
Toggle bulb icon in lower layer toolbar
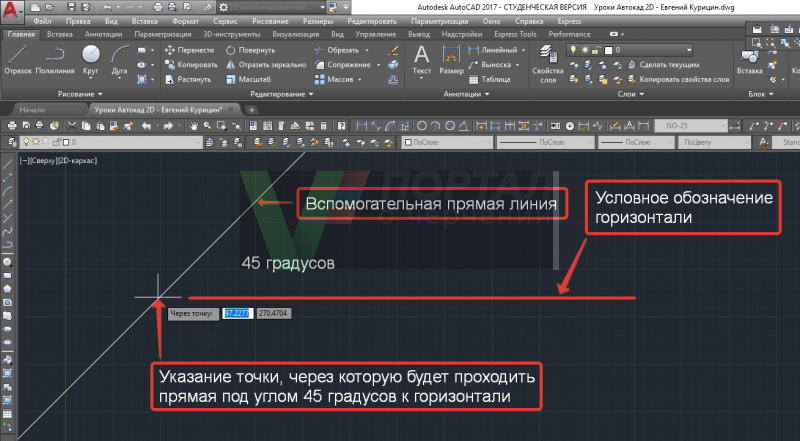(x=26, y=142)
